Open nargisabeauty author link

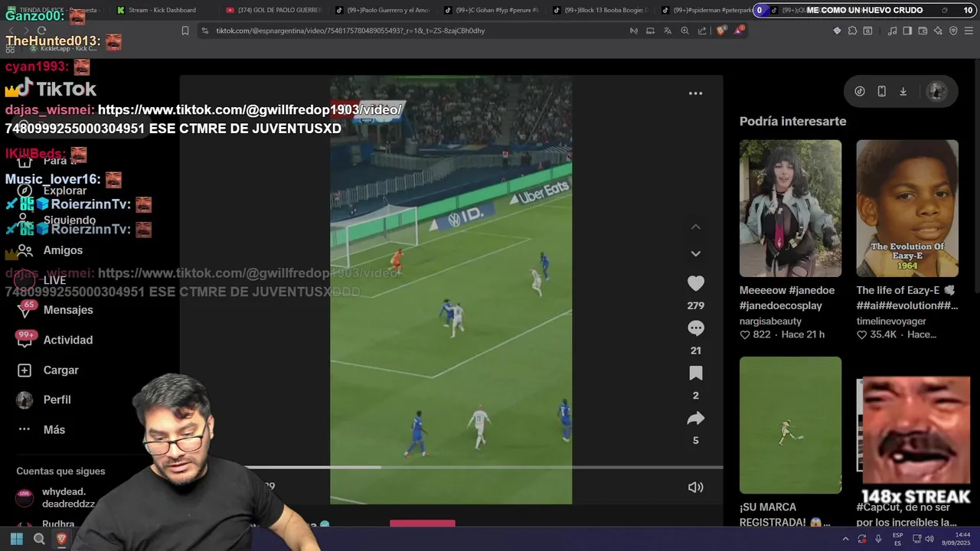pyautogui.click(x=770, y=321)
